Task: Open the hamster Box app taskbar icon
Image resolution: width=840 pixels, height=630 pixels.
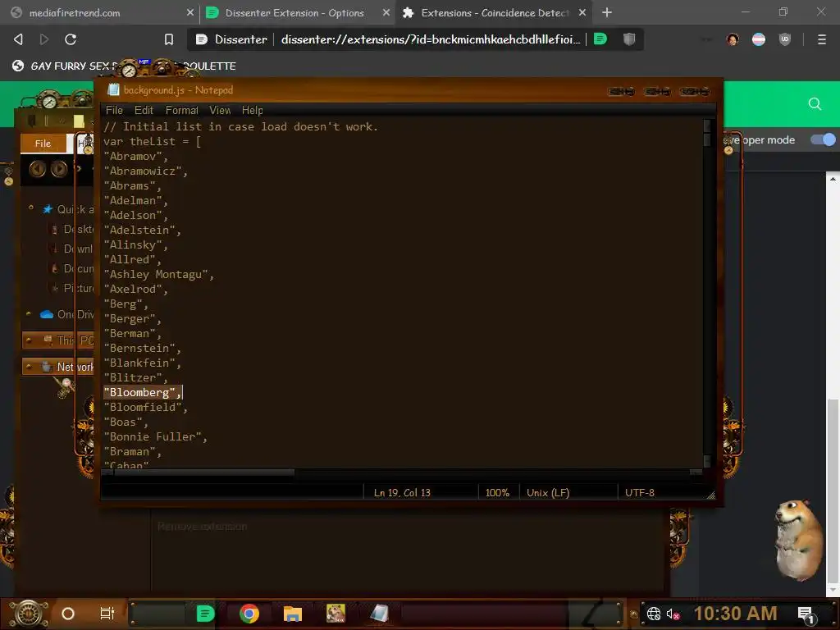Action: pos(336,614)
